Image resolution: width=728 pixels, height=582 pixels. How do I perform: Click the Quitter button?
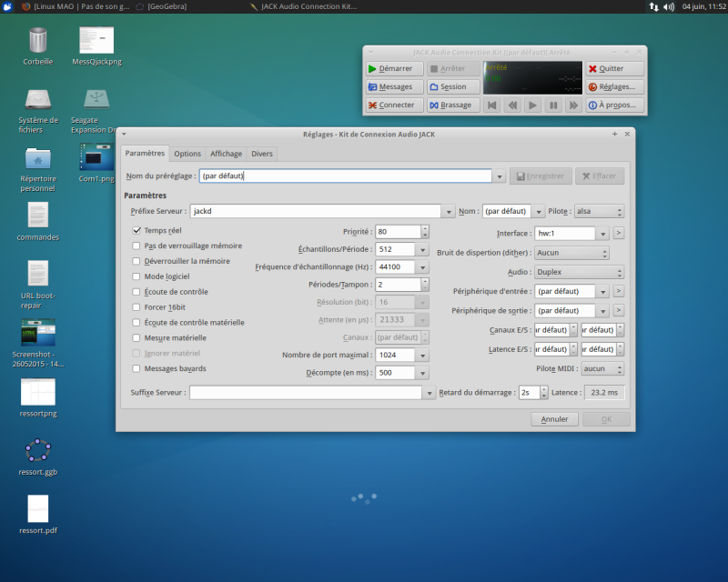(x=615, y=68)
